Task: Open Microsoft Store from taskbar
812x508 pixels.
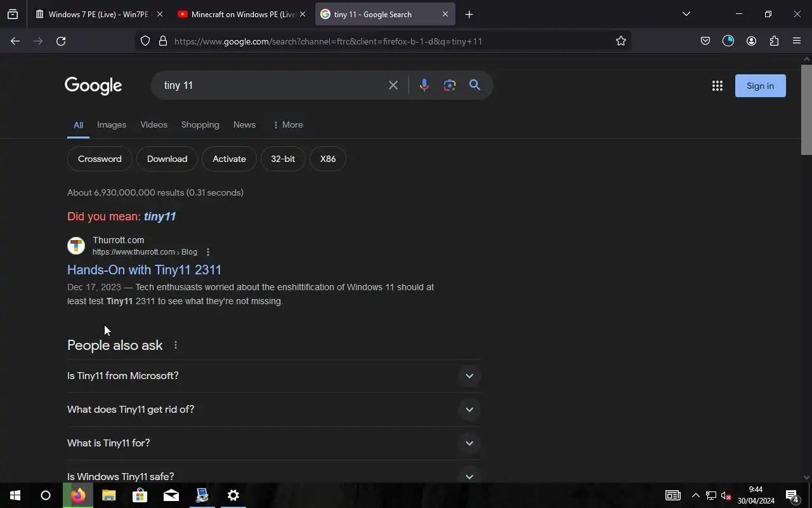Action: 140,495
